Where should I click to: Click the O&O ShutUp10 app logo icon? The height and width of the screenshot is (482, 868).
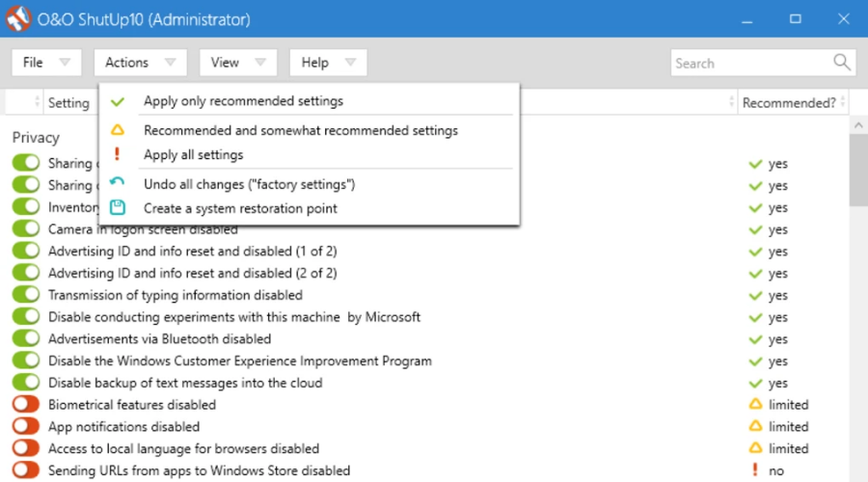(x=18, y=19)
